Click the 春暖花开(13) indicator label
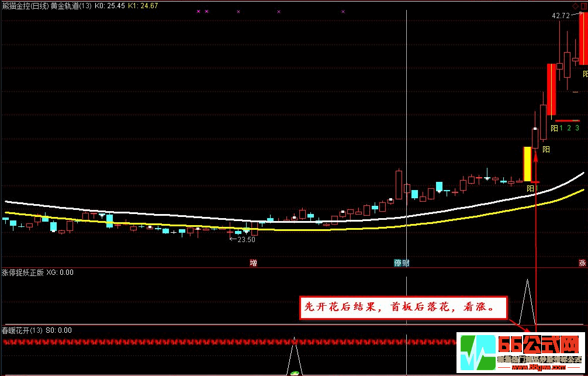The width and height of the screenshot is (588, 376). (x=22, y=330)
